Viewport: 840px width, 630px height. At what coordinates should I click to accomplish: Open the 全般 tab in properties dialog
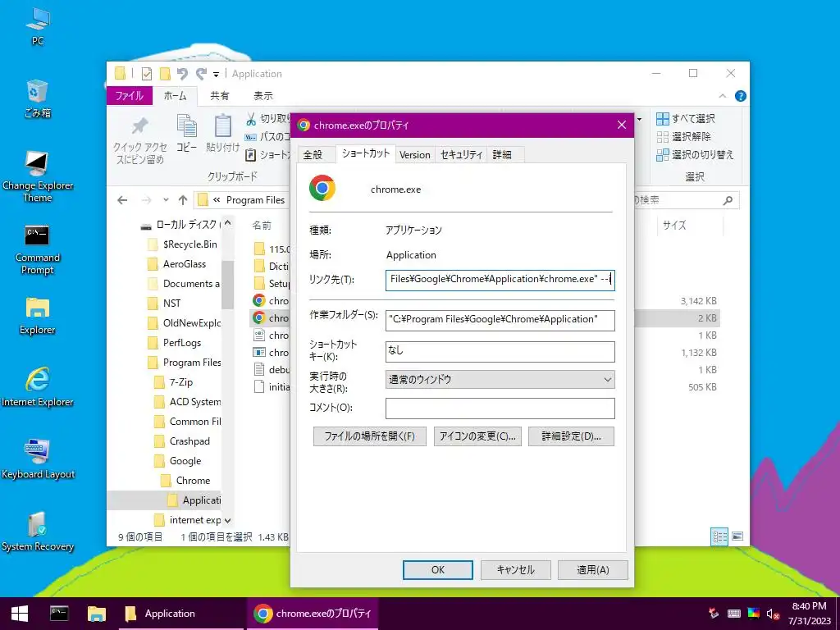click(313, 155)
